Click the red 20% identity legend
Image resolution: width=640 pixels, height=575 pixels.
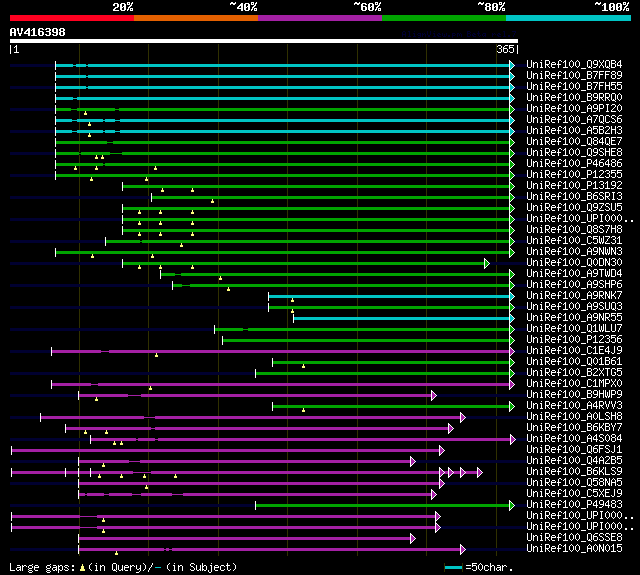(72, 18)
